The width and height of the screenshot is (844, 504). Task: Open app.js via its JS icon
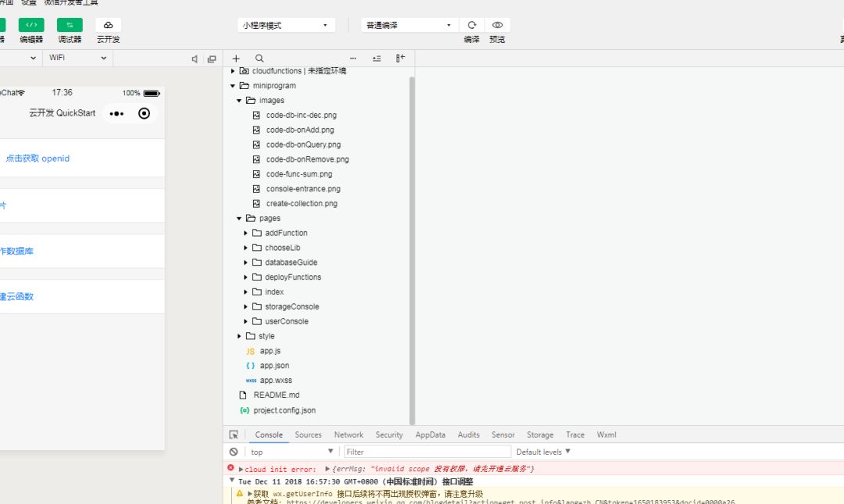[x=250, y=351]
